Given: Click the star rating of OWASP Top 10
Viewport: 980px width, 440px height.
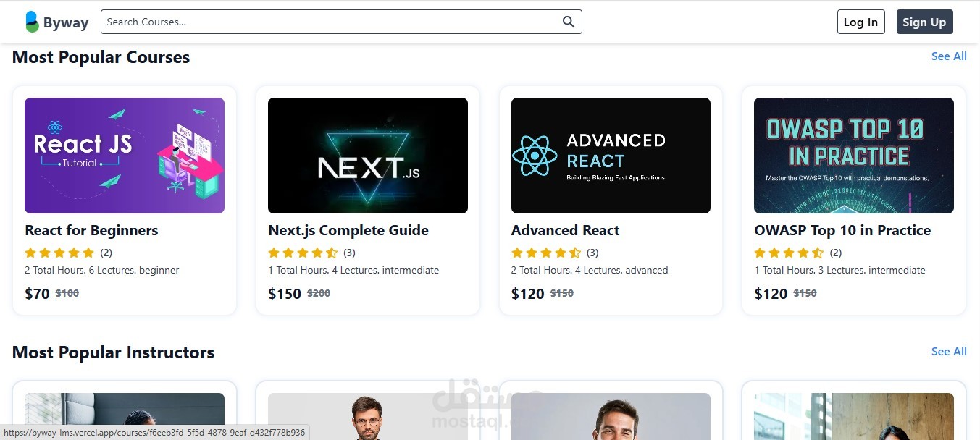Looking at the screenshot, I should pos(789,253).
